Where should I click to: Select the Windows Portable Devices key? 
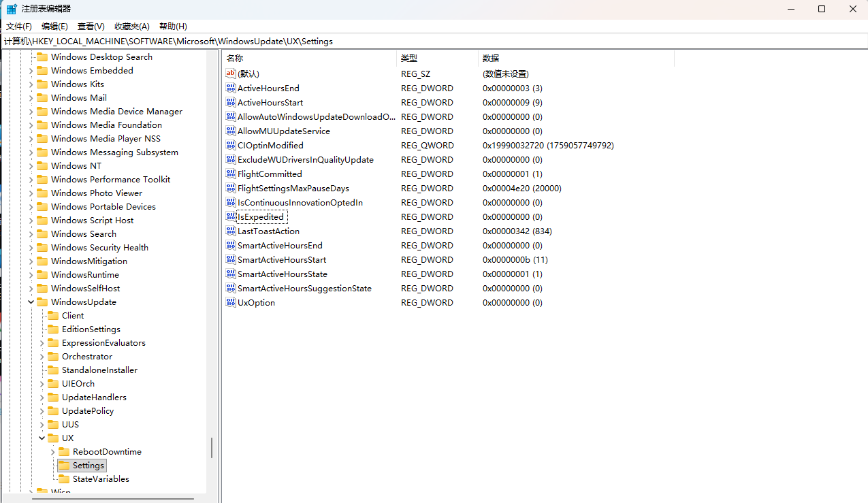[103, 206]
